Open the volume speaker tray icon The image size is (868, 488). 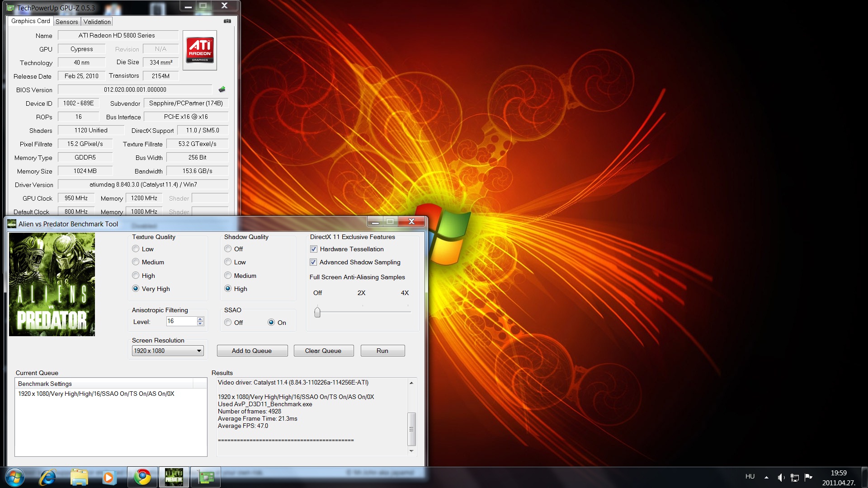coord(781,477)
